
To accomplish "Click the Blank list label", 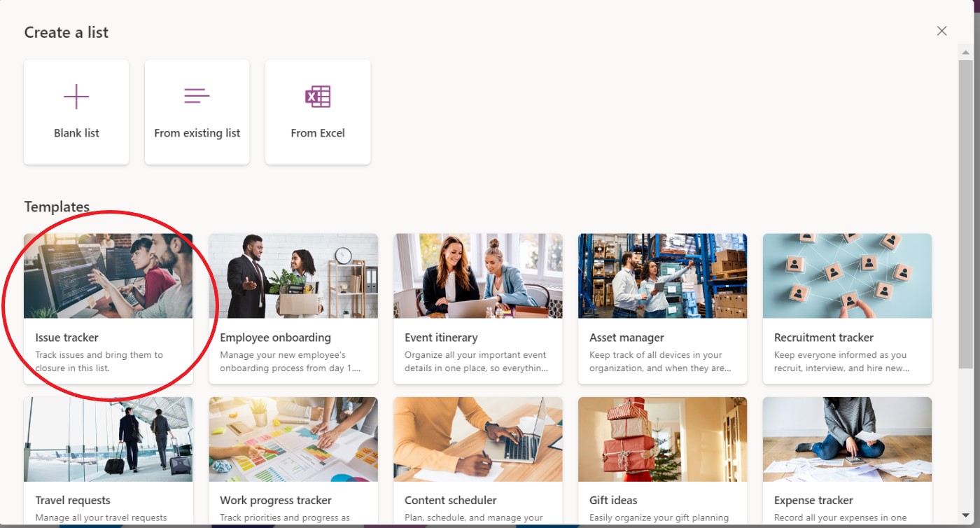I will tap(76, 133).
